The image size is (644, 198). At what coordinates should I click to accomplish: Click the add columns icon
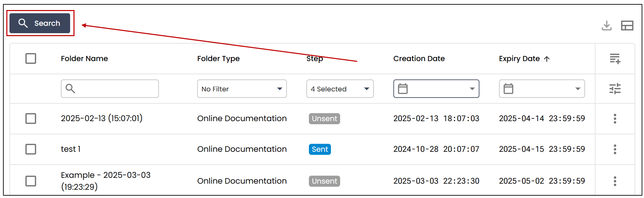(x=615, y=59)
